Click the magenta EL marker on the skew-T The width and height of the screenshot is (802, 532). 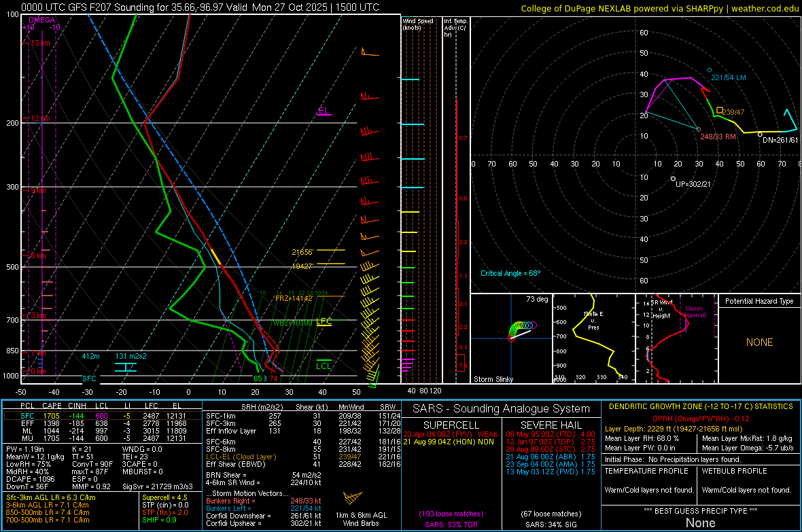[324, 111]
